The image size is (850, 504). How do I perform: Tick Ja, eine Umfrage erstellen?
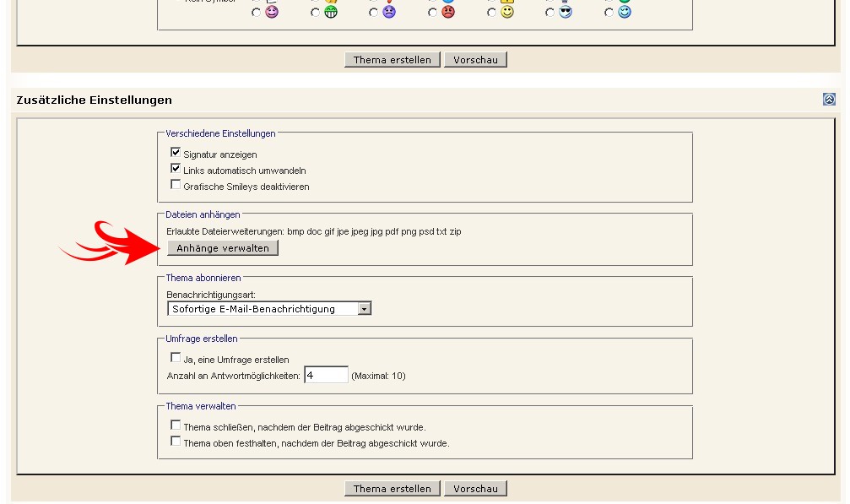click(x=176, y=358)
